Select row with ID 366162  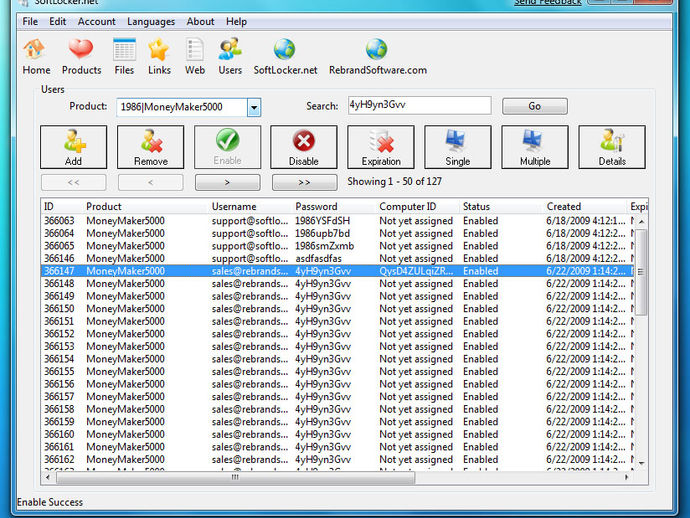click(338, 459)
